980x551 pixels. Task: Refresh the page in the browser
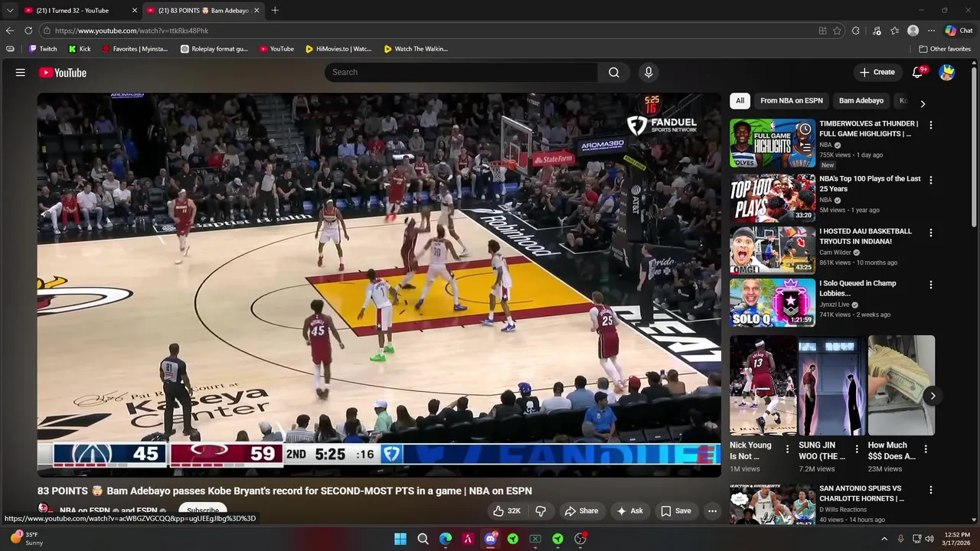28,31
